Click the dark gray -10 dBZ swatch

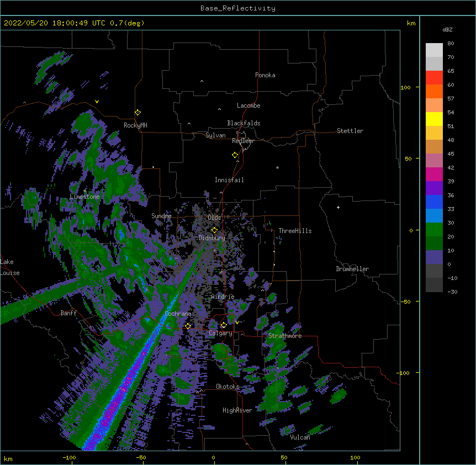[x=434, y=285]
